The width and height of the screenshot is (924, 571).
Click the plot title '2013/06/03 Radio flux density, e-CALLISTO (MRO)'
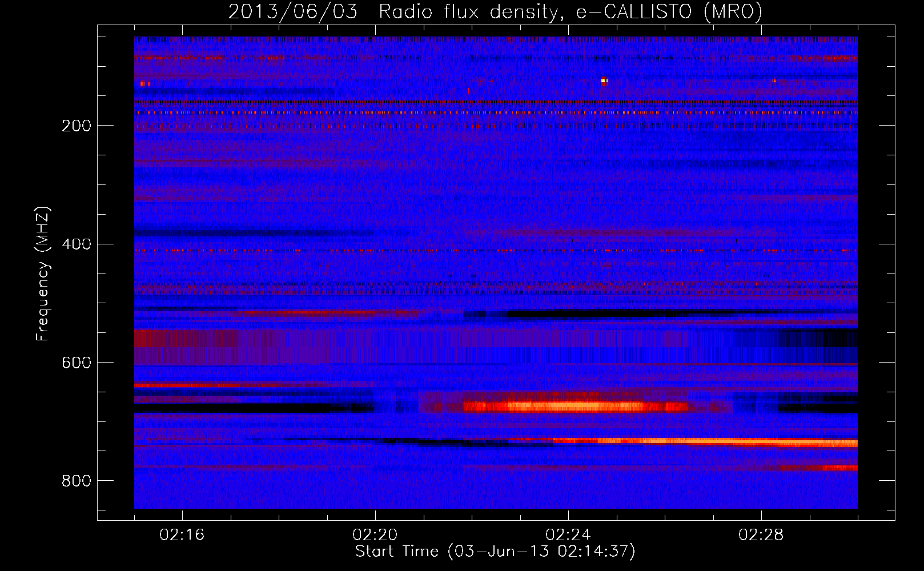point(495,11)
